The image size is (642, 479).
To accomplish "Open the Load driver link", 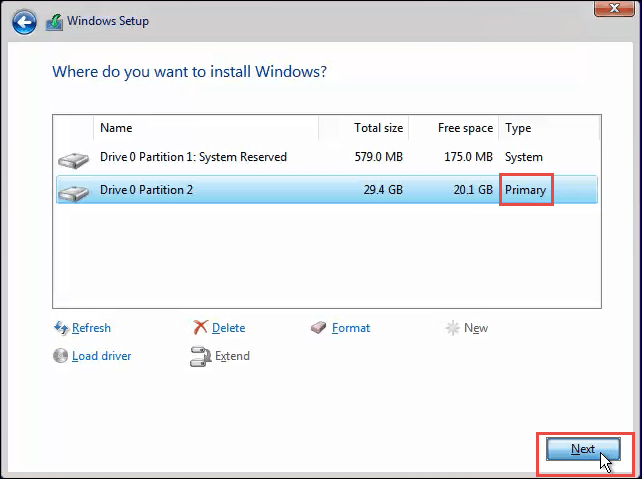I will coord(101,356).
